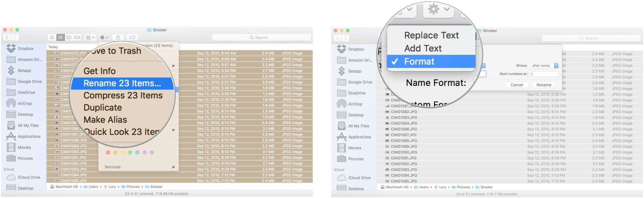
Task: Apply the red tag color dot
Action: 108,152
